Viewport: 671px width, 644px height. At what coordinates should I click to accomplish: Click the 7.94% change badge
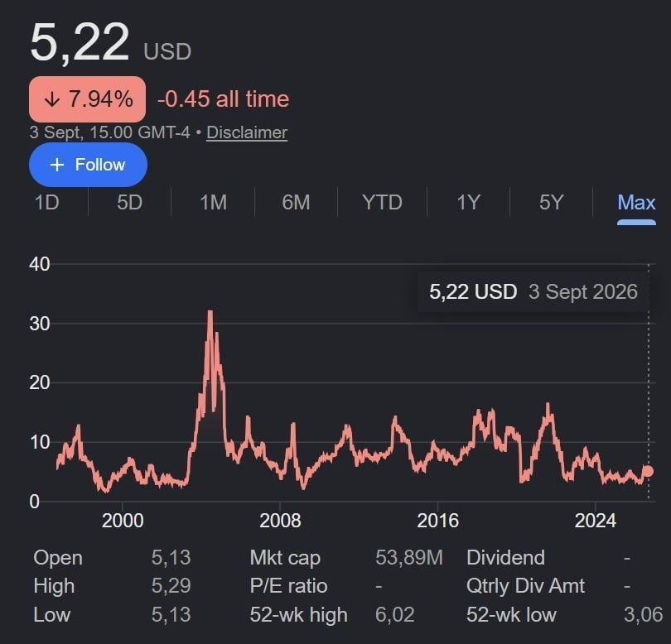tap(87, 99)
